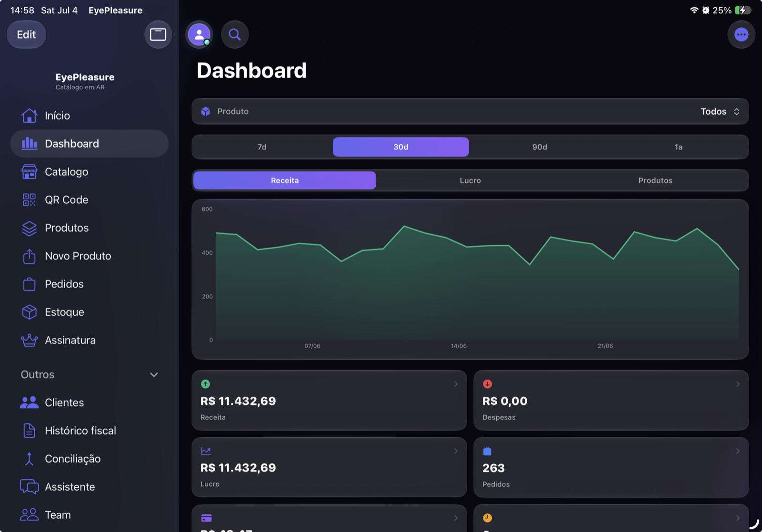Click the EyePleasure Catálogo em AR header
Screen dimensions: 762x532
click(x=85, y=81)
